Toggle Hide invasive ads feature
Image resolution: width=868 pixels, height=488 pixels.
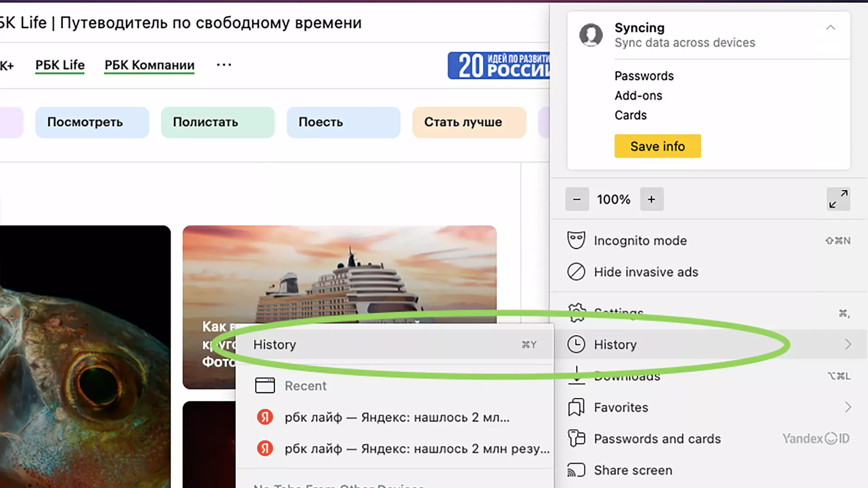tap(646, 272)
